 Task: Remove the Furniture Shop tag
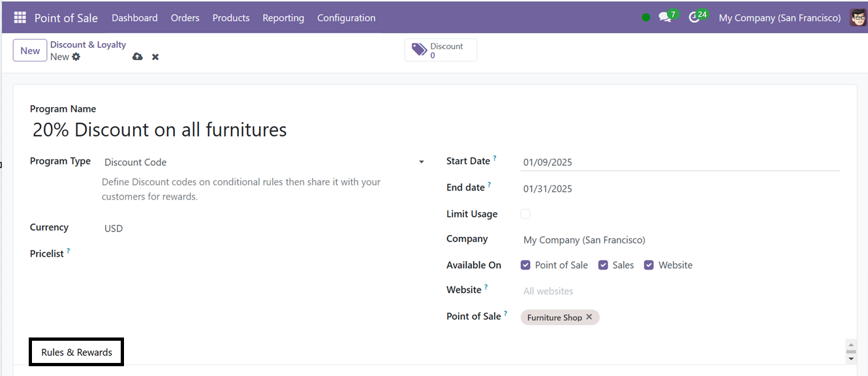[589, 317]
